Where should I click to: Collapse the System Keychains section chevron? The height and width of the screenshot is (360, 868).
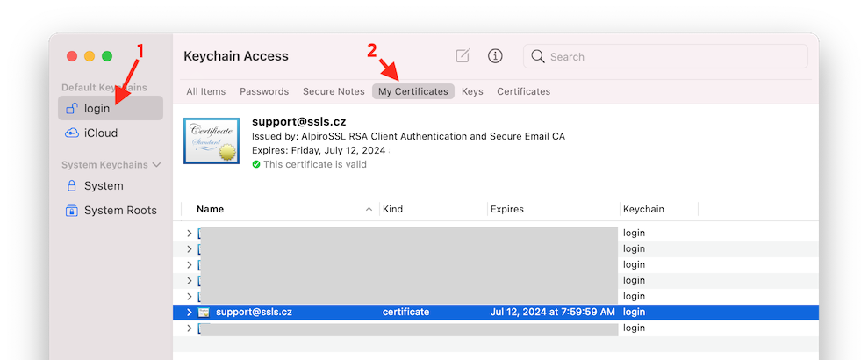pos(157,164)
